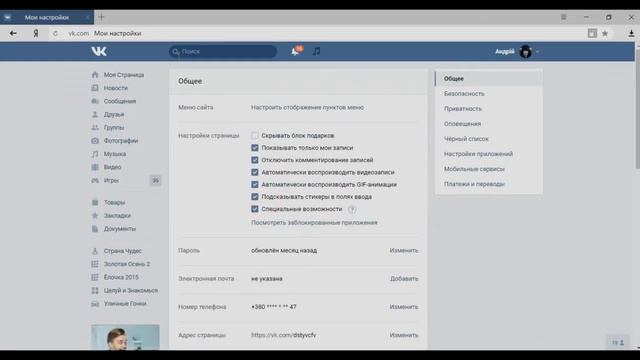Viewport: 640px width, 360px height.
Task: Open new browser tab with plus
Action: click(101, 17)
